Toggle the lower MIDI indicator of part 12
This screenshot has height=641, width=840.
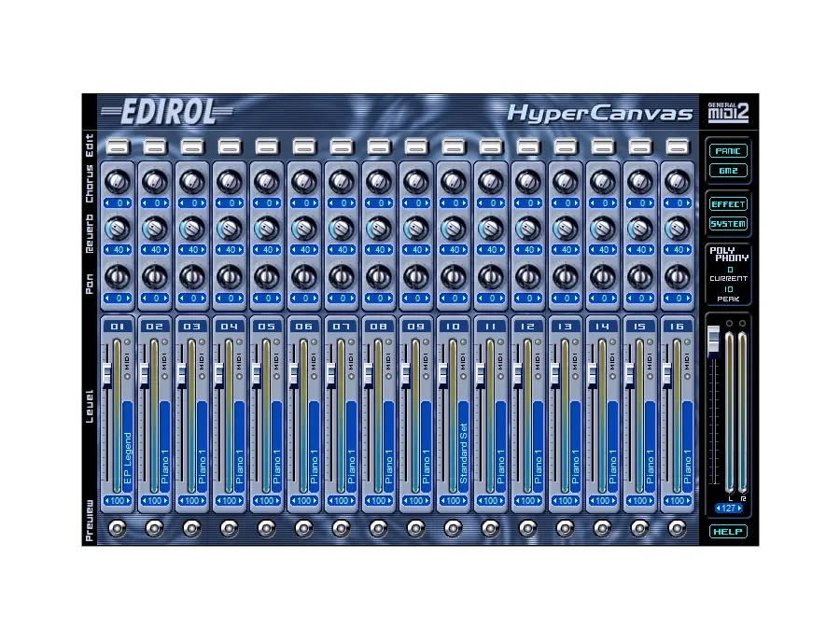[538, 377]
